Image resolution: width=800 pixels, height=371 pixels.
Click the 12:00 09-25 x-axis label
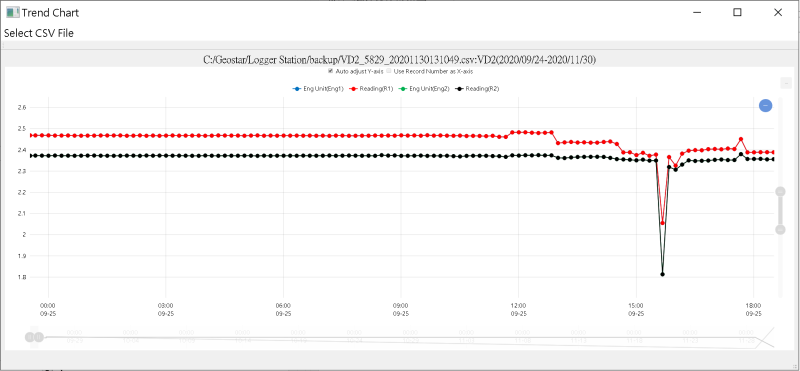click(518, 310)
